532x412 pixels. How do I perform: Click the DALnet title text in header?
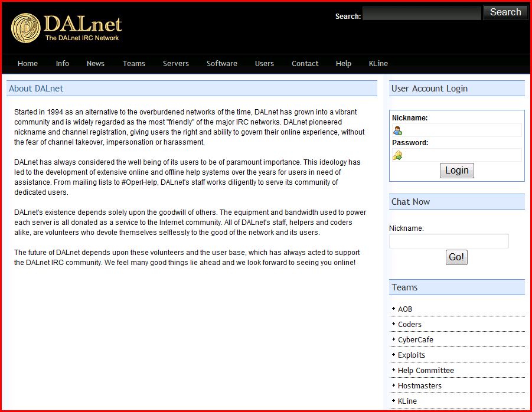(83, 24)
